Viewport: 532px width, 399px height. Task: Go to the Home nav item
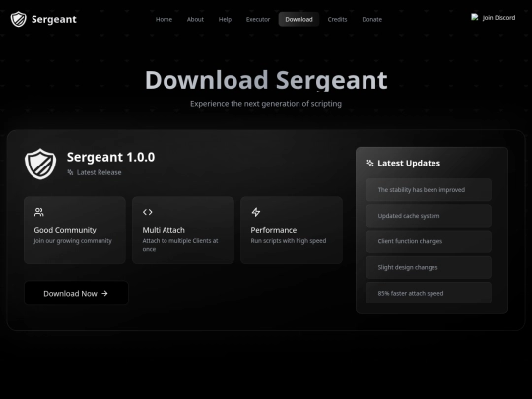(164, 19)
